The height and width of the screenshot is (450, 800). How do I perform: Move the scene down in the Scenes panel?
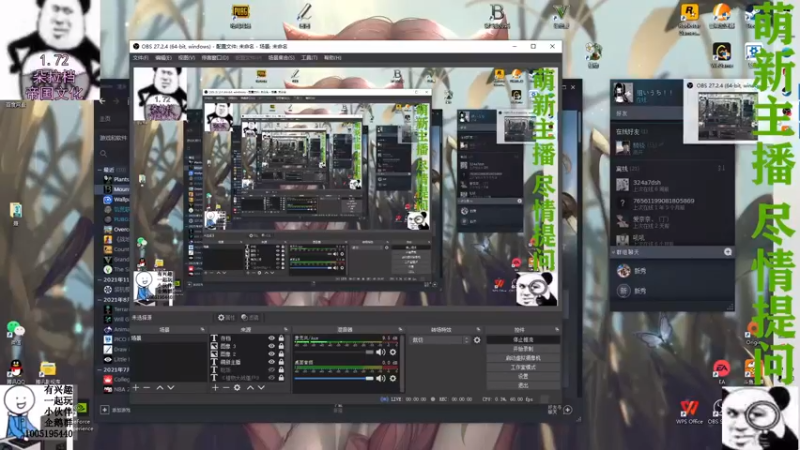coord(171,388)
